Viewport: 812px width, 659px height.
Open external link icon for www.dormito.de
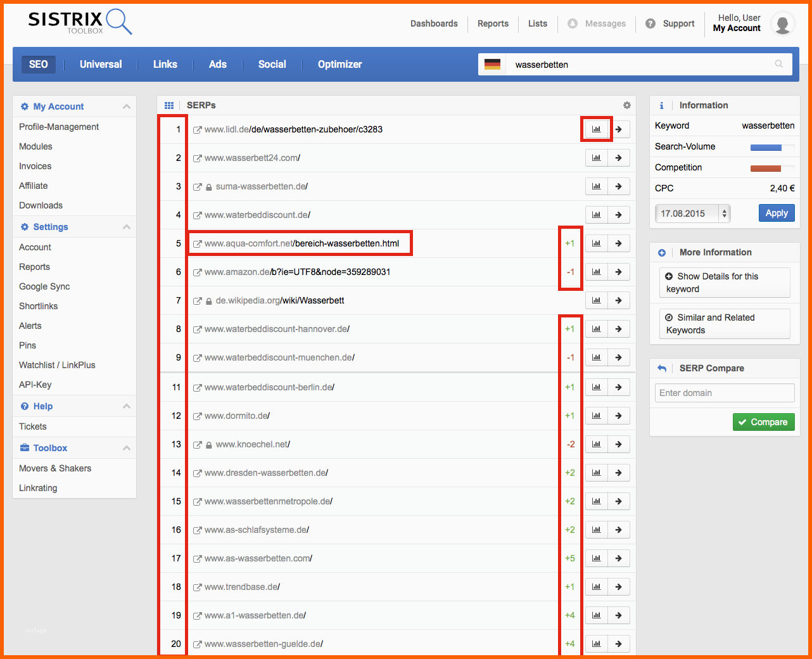[197, 416]
